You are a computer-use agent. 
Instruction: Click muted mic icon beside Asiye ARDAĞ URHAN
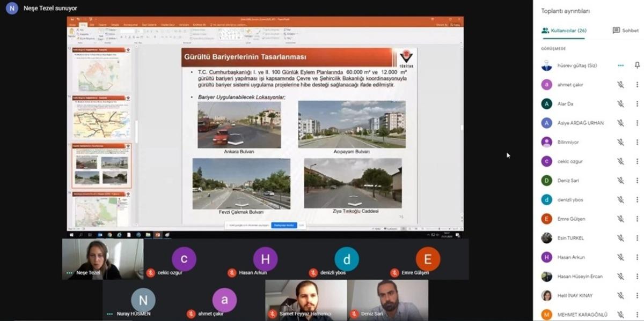coord(620,123)
